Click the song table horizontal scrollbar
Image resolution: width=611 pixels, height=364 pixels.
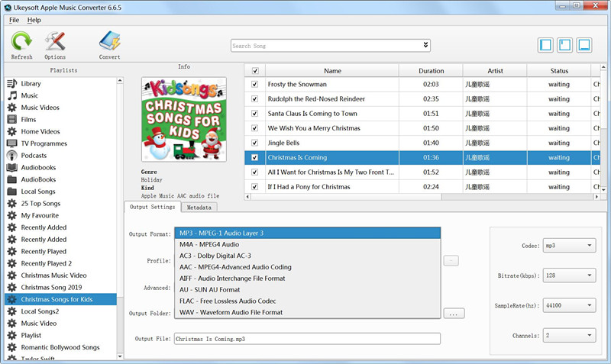click(346, 197)
